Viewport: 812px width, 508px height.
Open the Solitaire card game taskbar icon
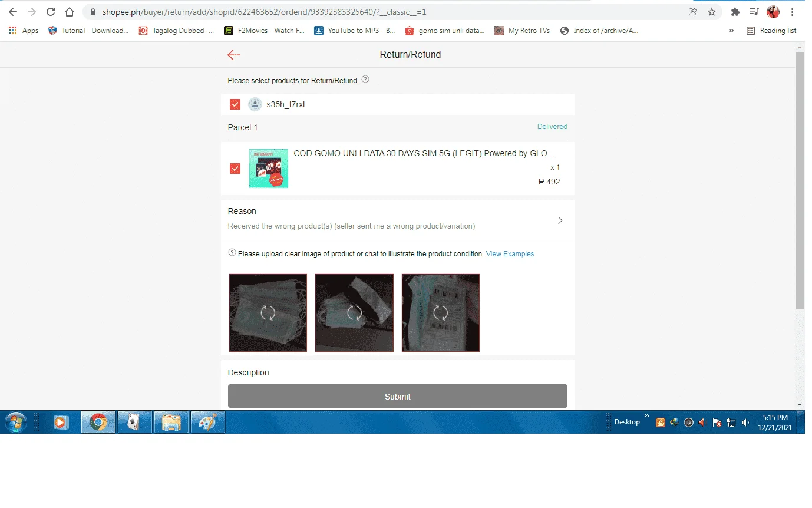click(x=135, y=422)
